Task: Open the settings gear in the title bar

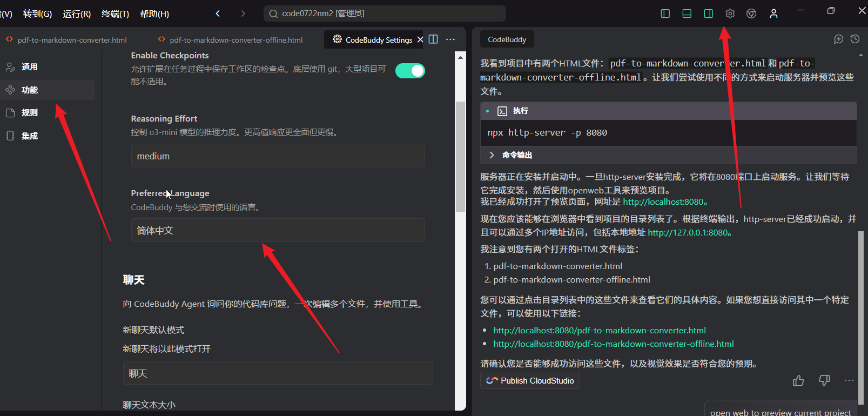Action: coord(730,14)
